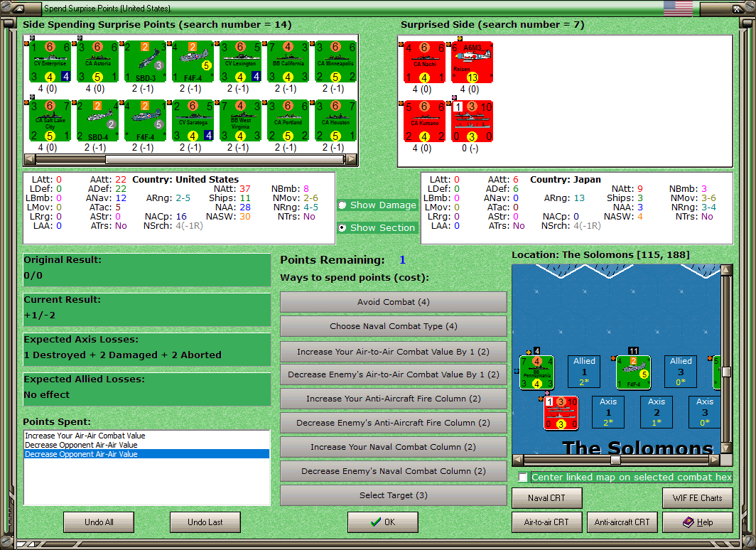
Task: Click left arrow of spending side units scrollbar
Action: (30, 158)
